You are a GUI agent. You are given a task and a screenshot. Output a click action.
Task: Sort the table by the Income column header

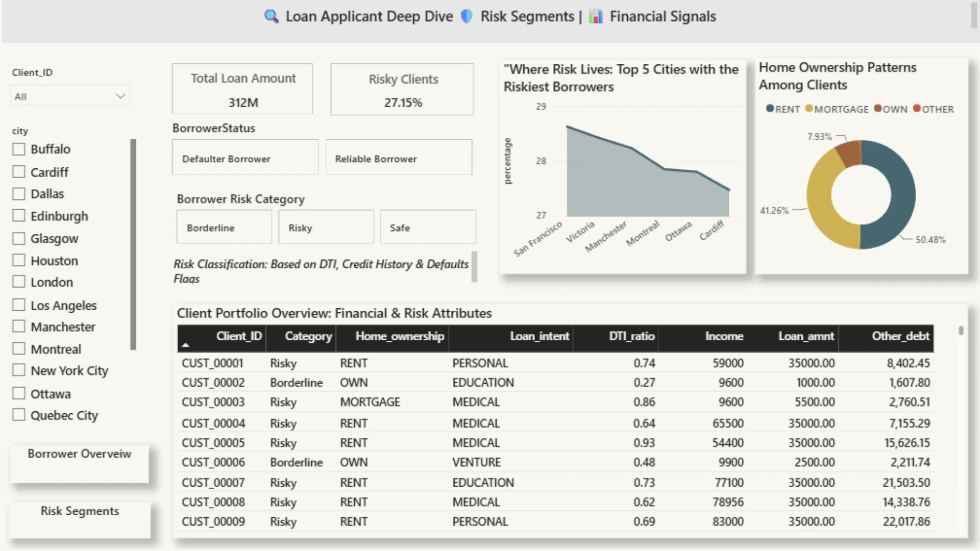[x=724, y=336]
